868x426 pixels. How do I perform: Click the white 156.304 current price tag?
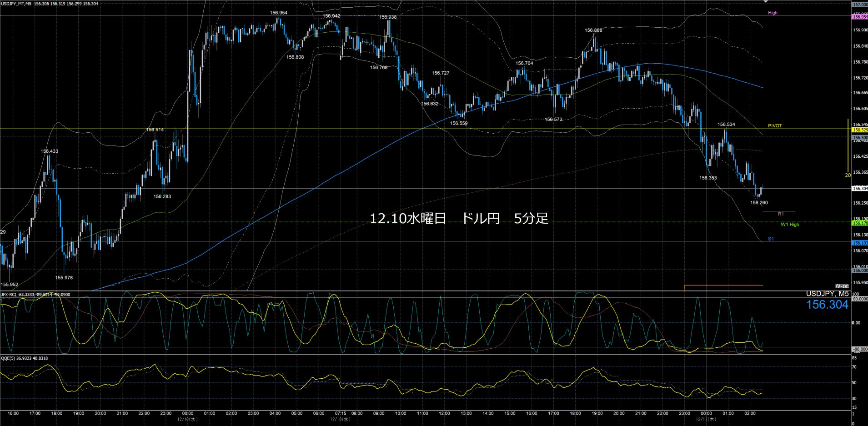pos(859,188)
